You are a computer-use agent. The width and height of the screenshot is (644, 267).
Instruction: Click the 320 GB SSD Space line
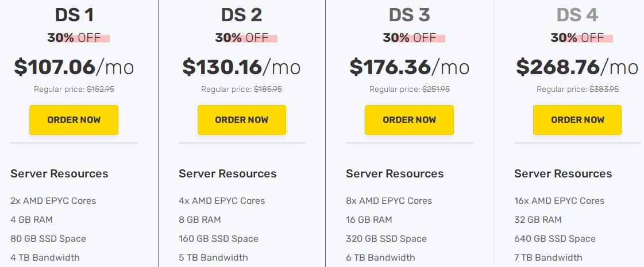386,239
